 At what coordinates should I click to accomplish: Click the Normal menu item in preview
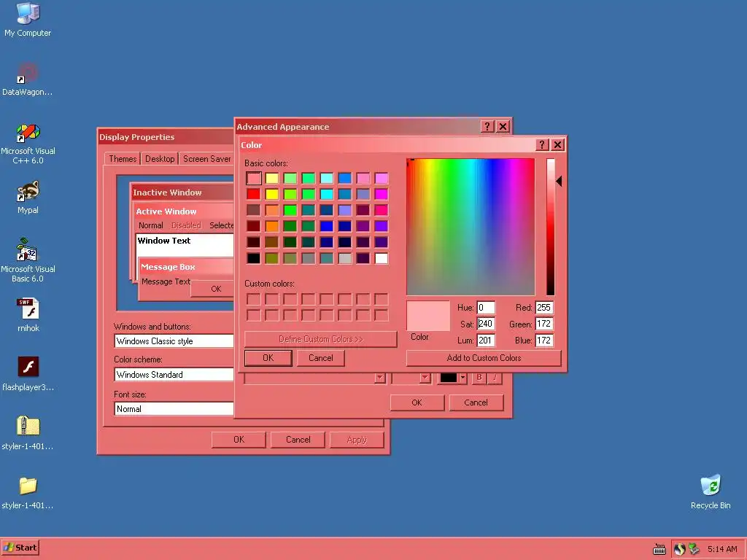[x=150, y=225]
